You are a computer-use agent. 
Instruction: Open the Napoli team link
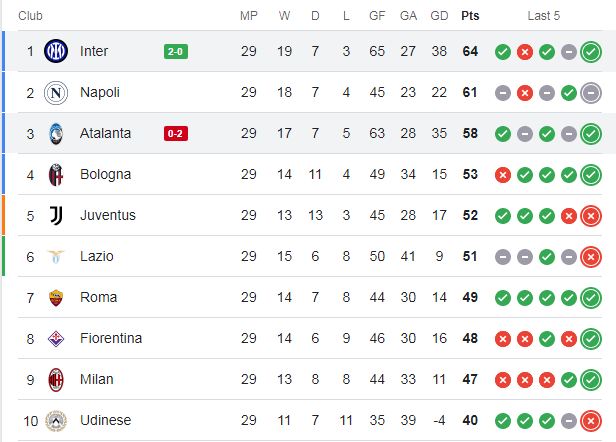pos(100,92)
